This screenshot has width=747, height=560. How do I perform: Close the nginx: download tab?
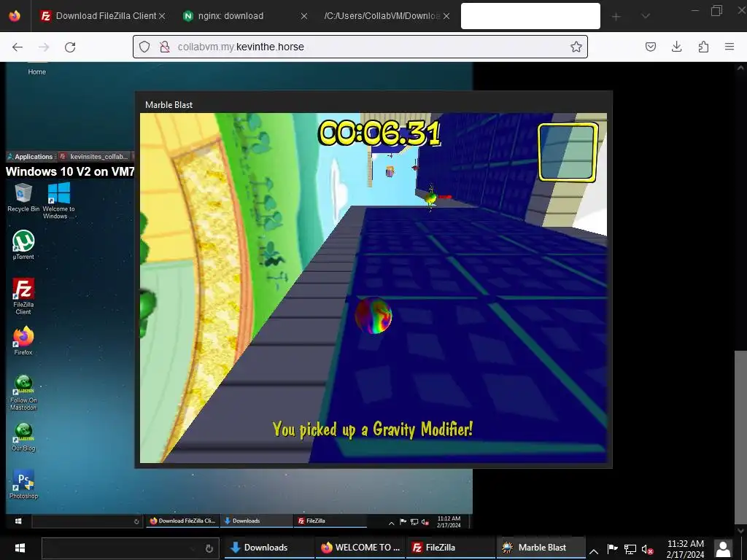(304, 16)
